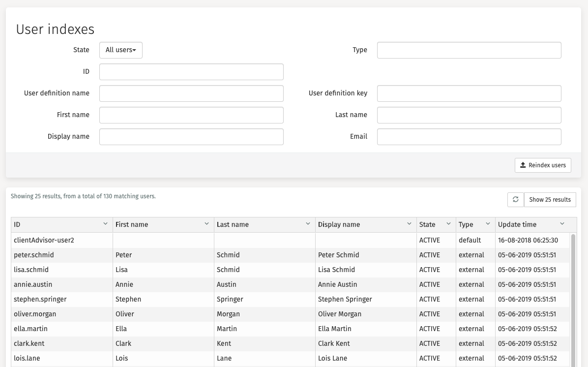Open the Update time column menu chevron
This screenshot has height=367, width=588.
click(x=562, y=224)
